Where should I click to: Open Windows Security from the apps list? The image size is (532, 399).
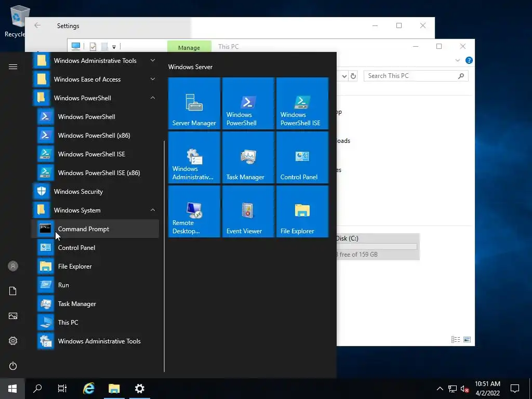click(95, 191)
